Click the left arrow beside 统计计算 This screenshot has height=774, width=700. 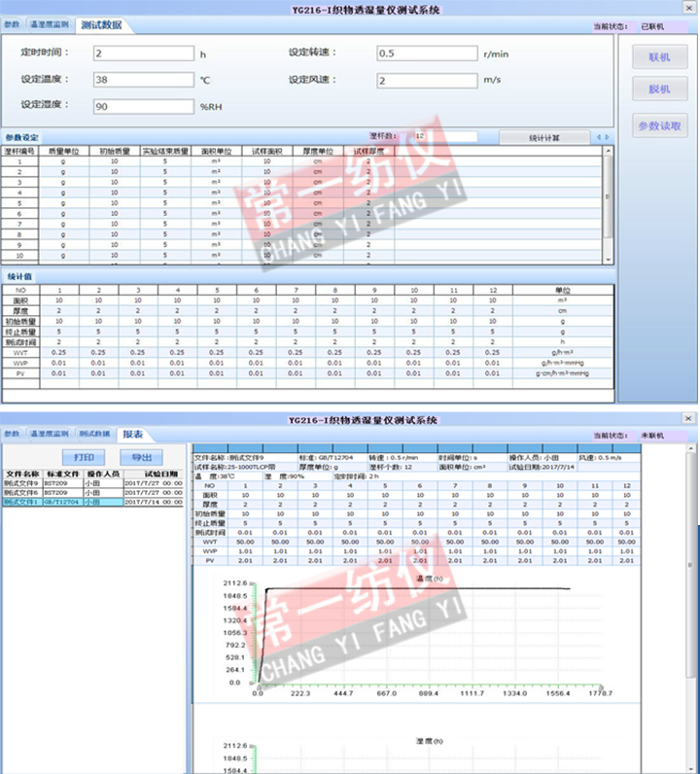[x=598, y=137]
